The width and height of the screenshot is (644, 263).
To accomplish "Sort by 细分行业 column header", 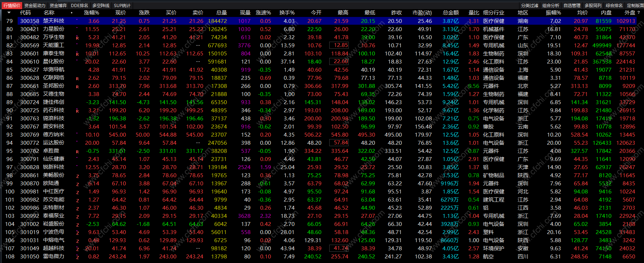I will coord(494,13).
